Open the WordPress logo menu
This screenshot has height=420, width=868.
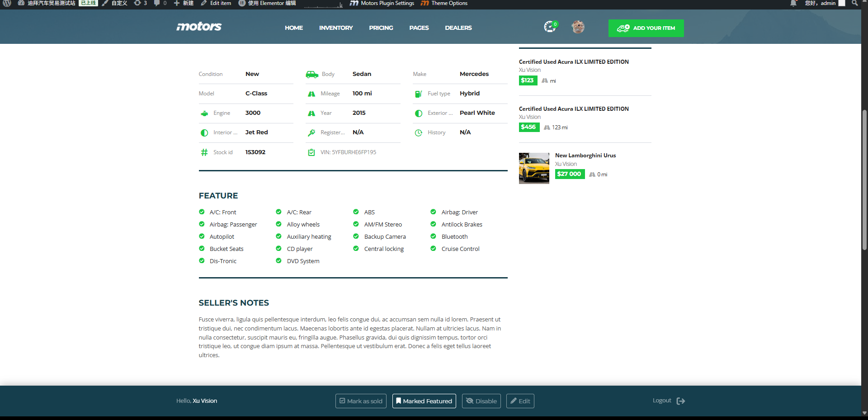(x=7, y=3)
